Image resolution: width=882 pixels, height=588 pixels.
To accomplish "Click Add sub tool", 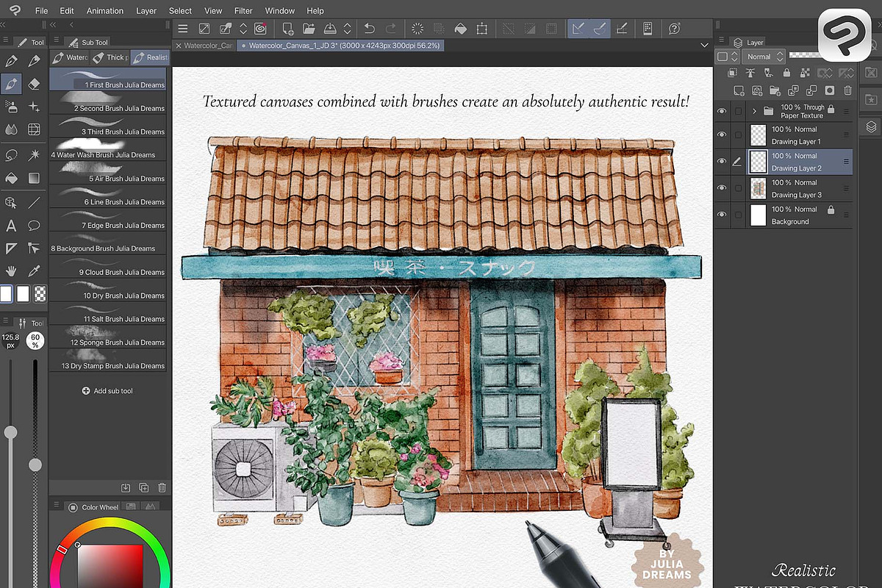I will click(107, 391).
